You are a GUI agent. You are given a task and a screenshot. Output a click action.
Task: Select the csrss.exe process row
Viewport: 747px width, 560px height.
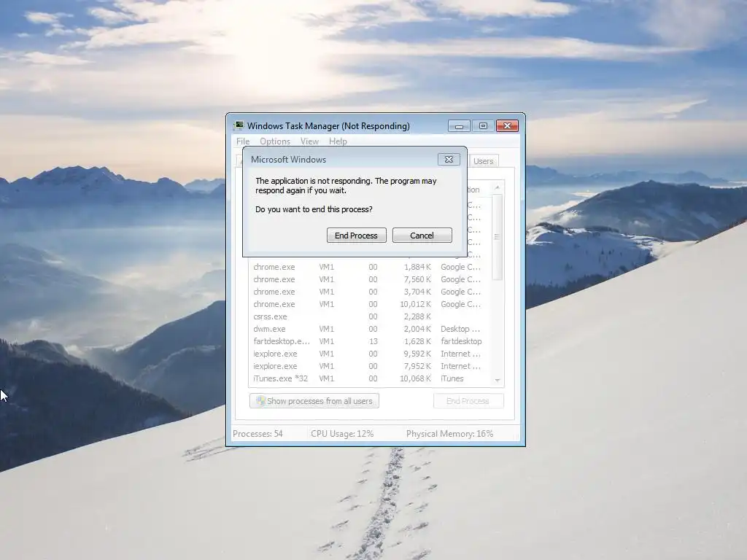pos(370,316)
